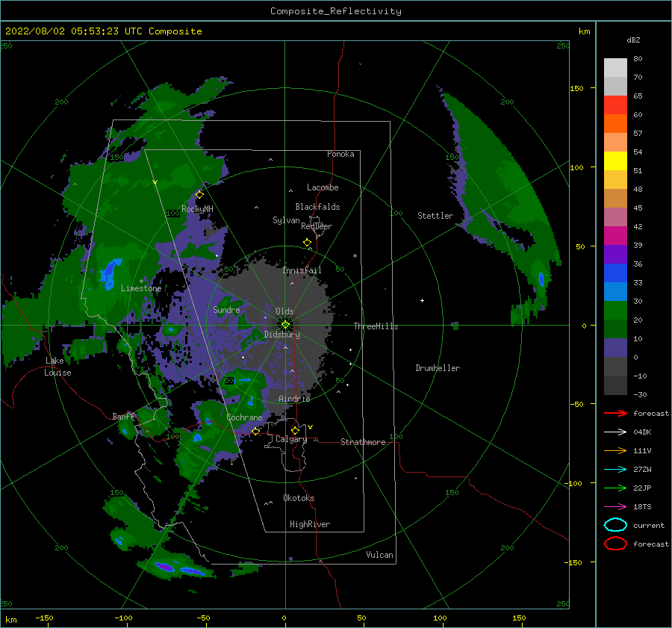Click the Blackfalds label
Screen dimensions: 672x628
(x=317, y=207)
